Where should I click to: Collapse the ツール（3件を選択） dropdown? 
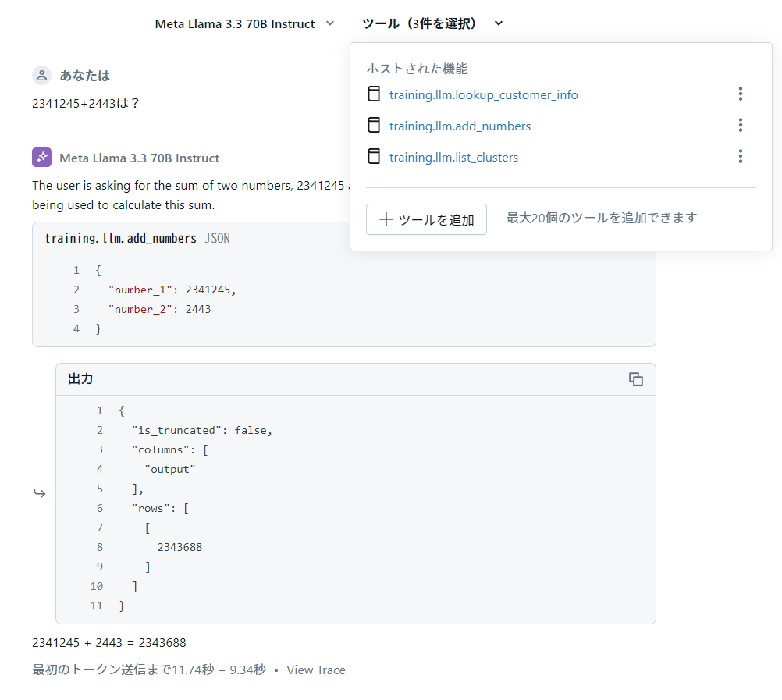click(432, 23)
